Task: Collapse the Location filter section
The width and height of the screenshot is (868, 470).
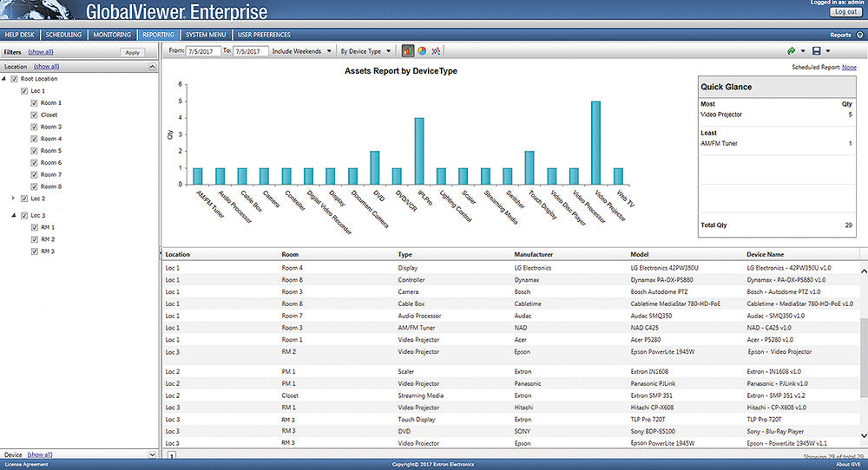Action: (x=152, y=67)
